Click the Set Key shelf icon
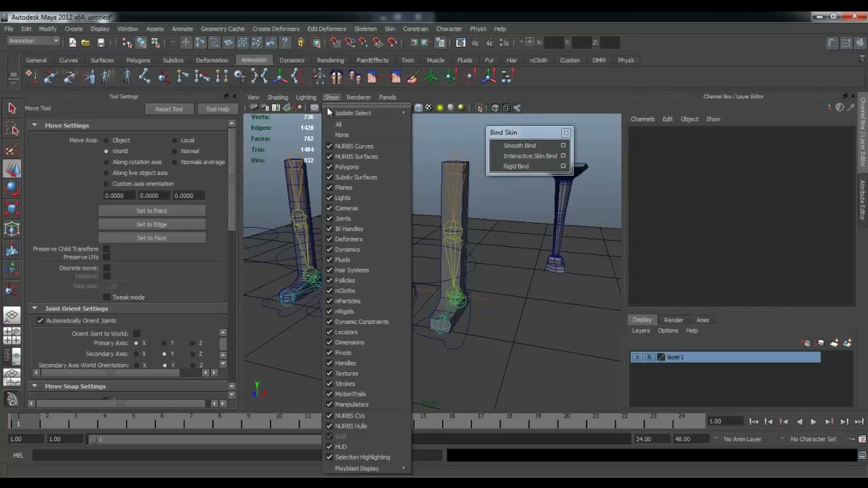The image size is (868, 488). coord(30,77)
